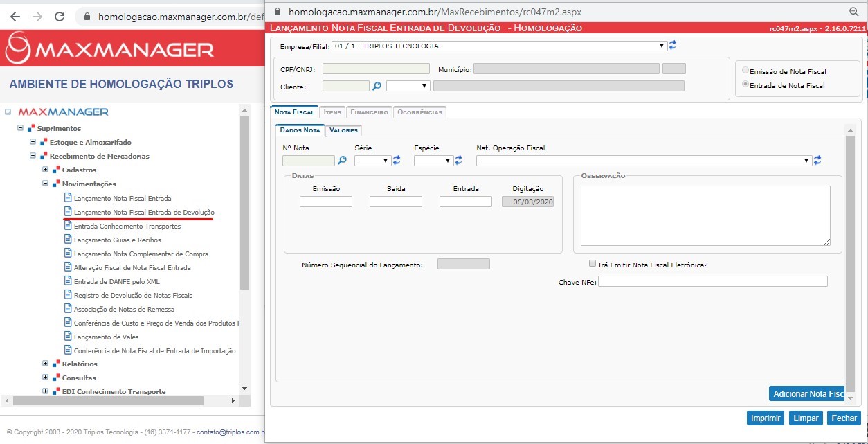Screen dimensions: 868x444
Task: Reload the page in main browser window
Action: 60,17
